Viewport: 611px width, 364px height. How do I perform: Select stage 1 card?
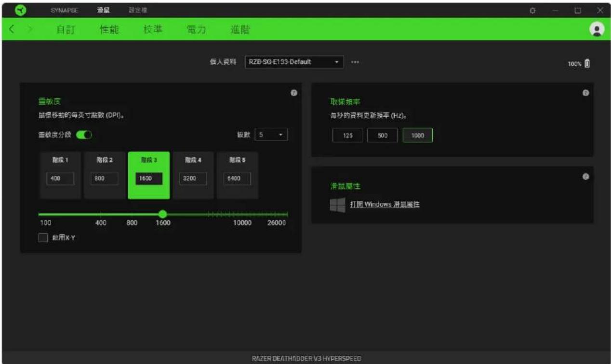[x=60, y=175]
